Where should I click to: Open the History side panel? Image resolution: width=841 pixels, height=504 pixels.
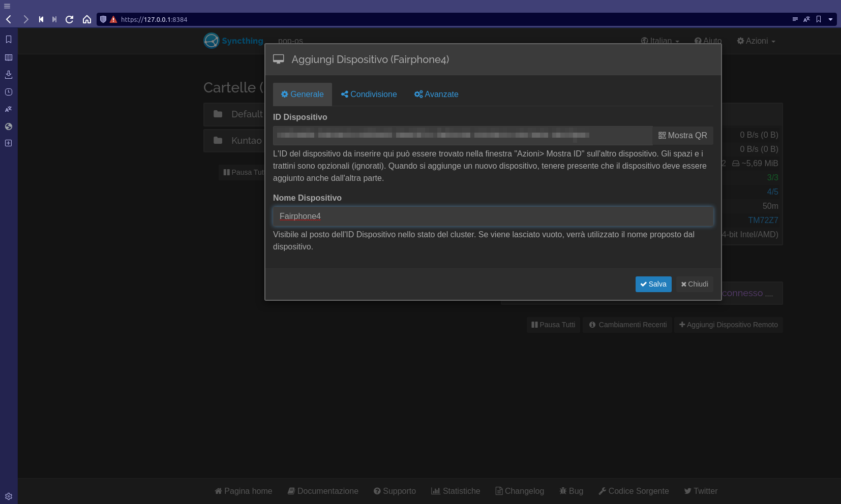[9, 92]
